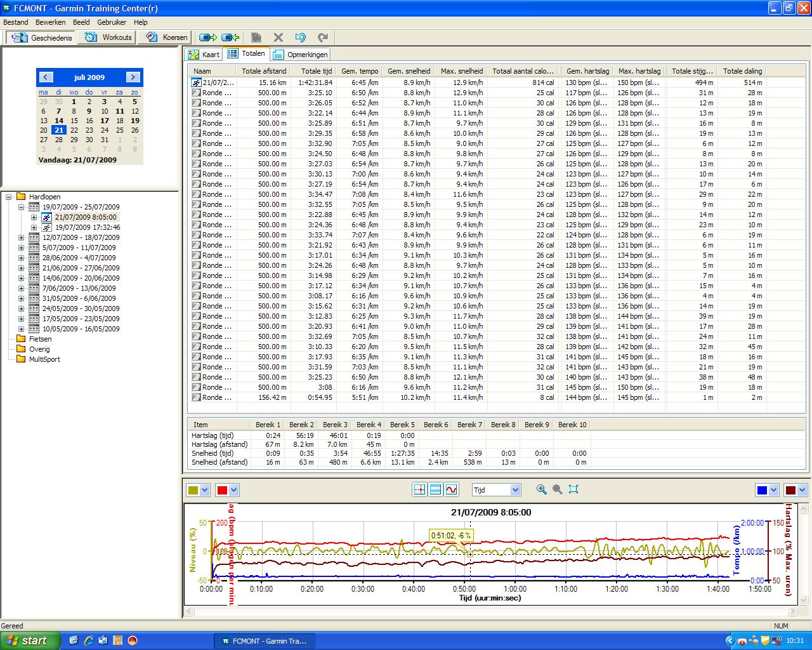Collapse the 19/07/2009 - 25/07/2009 week
Viewport: 812px width, 650px height.
tap(21, 207)
